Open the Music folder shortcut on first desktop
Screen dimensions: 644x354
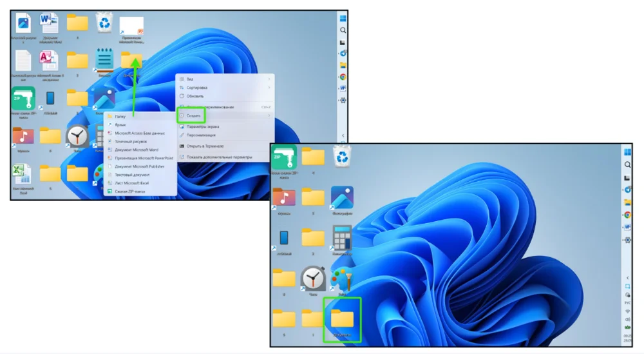point(23,136)
